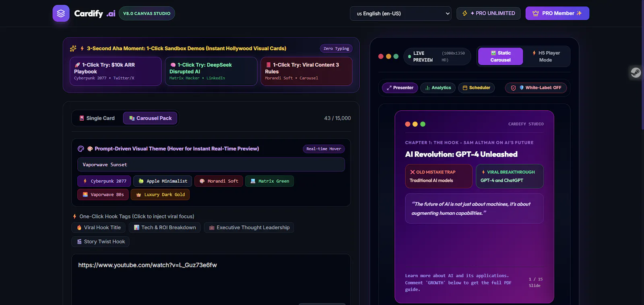
Task: Click the YouTube URL text area
Action: (x=211, y=279)
